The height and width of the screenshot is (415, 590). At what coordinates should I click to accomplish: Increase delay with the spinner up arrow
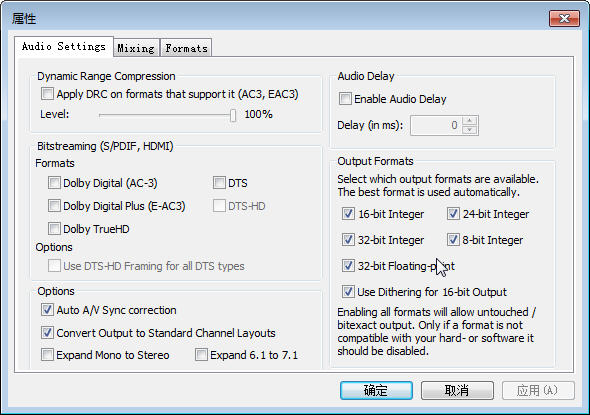(469, 121)
